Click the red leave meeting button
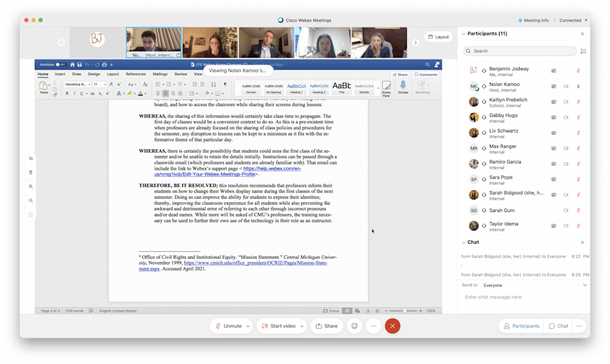610x364 pixels. point(392,326)
